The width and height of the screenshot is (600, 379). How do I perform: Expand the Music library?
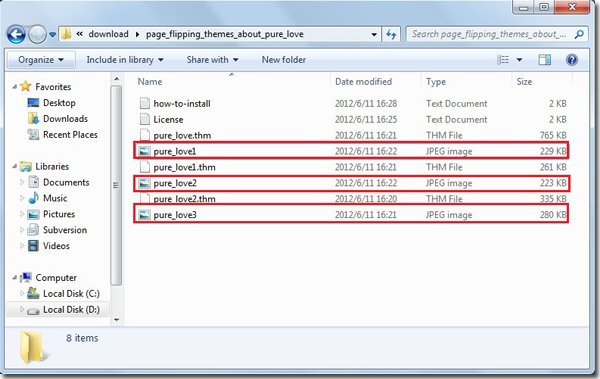coord(22,198)
